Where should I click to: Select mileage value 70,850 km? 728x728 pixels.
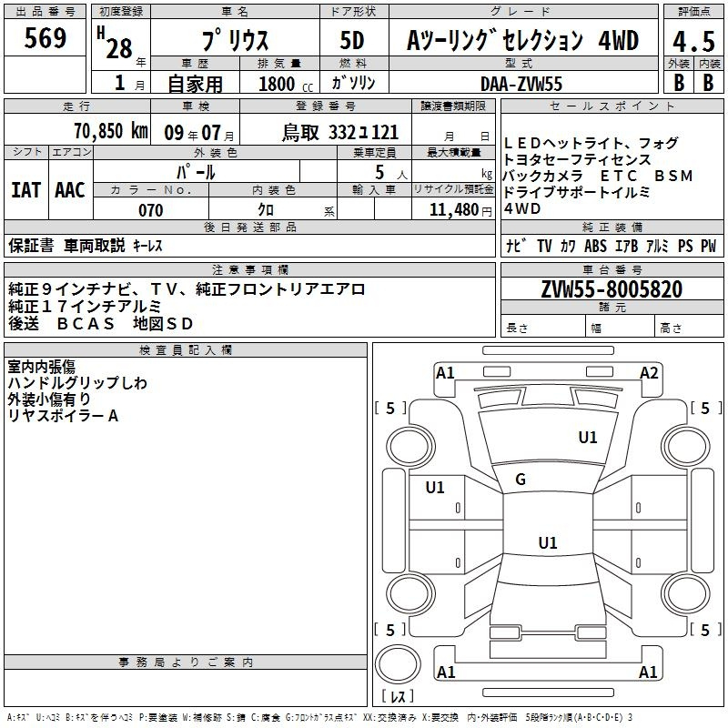(111, 131)
